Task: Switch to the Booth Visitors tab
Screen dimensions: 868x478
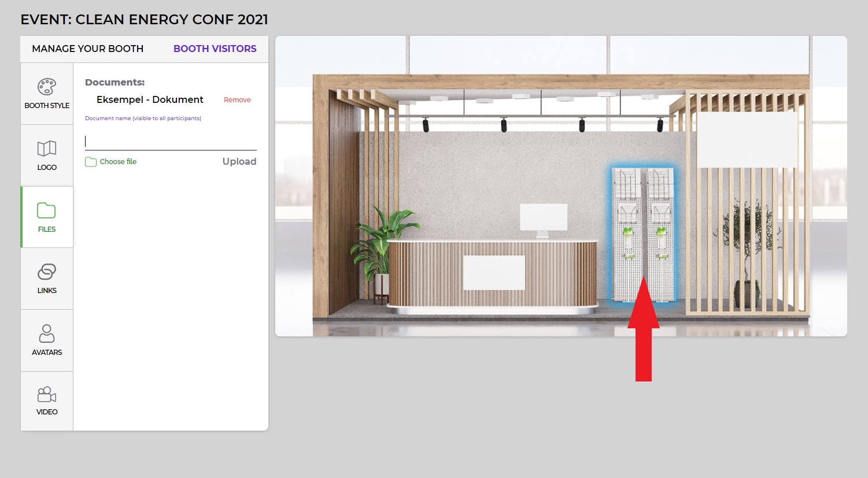Action: point(215,49)
